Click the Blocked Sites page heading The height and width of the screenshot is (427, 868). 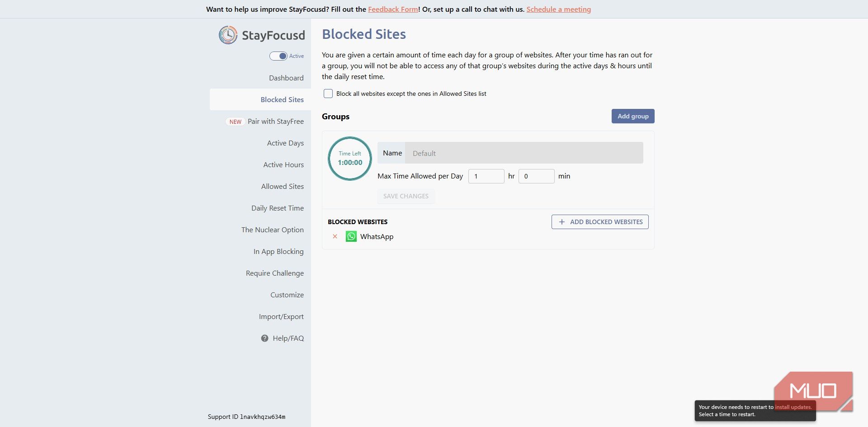pyautogui.click(x=364, y=34)
